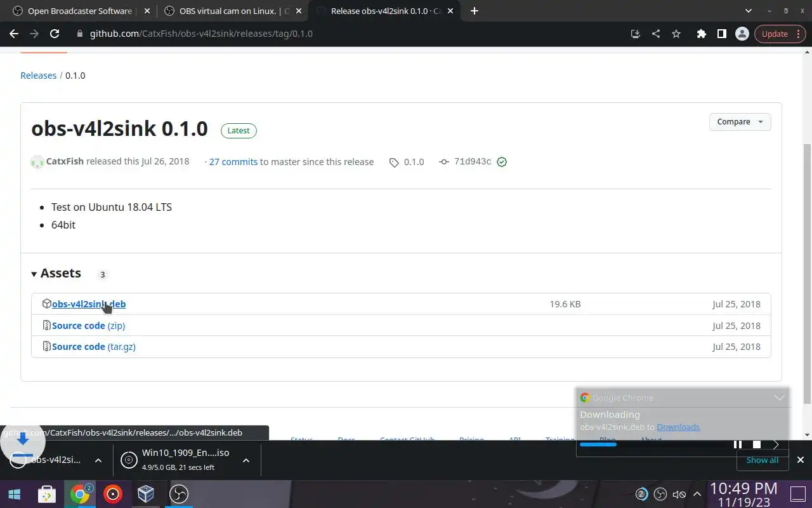The height and width of the screenshot is (508, 812).
Task: Expand hidden system tray icons
Action: [x=697, y=494]
